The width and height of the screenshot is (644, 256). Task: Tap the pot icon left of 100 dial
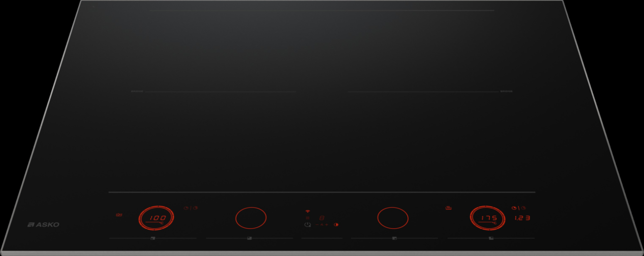coord(119,215)
